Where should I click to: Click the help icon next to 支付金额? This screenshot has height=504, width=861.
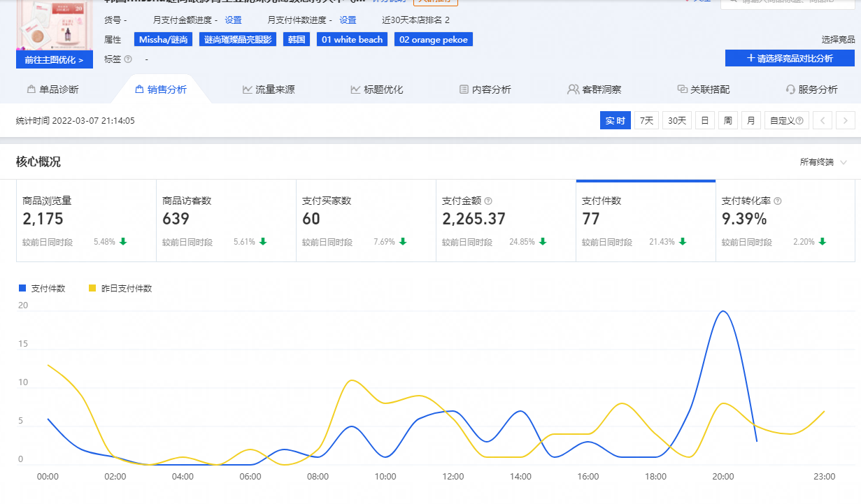(x=488, y=201)
